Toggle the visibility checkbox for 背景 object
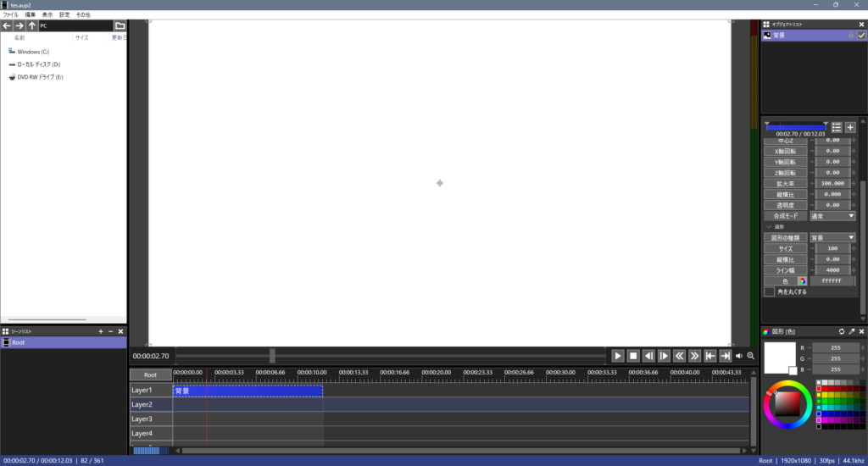The height and width of the screenshot is (466, 868). [x=861, y=36]
